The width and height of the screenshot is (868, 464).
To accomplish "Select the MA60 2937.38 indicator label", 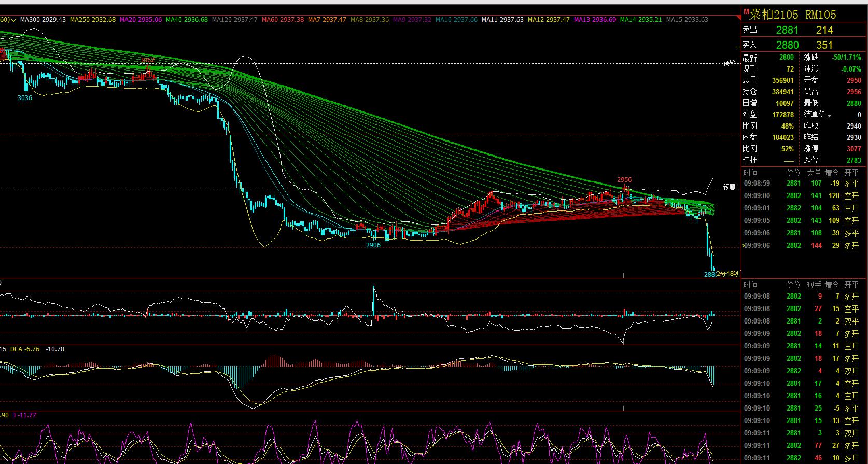I will 283,20.
